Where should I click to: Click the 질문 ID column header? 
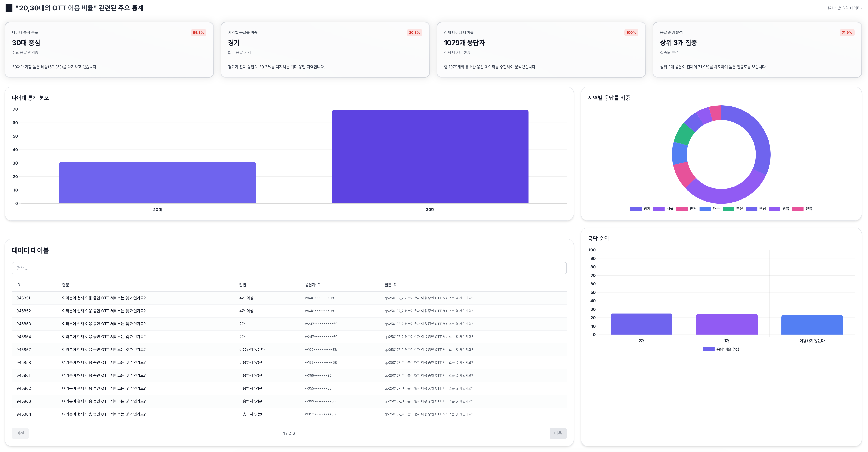tap(391, 285)
